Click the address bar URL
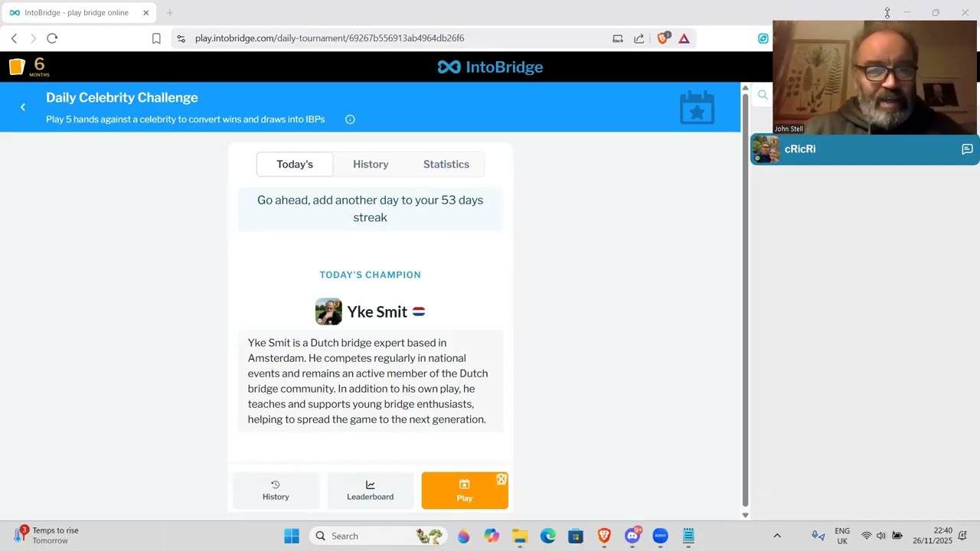The image size is (980, 551). click(329, 38)
